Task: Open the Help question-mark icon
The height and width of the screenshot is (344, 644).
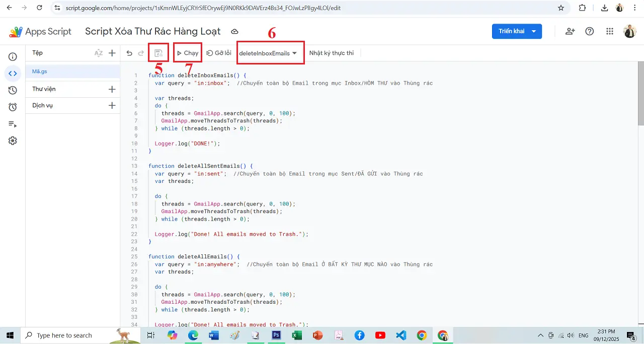Action: pos(590,31)
